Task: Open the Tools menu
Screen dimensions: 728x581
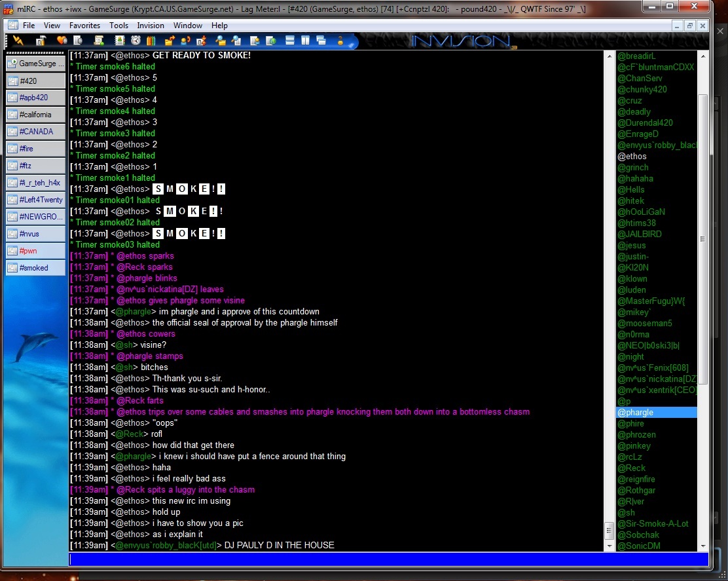Action: pyautogui.click(x=118, y=26)
